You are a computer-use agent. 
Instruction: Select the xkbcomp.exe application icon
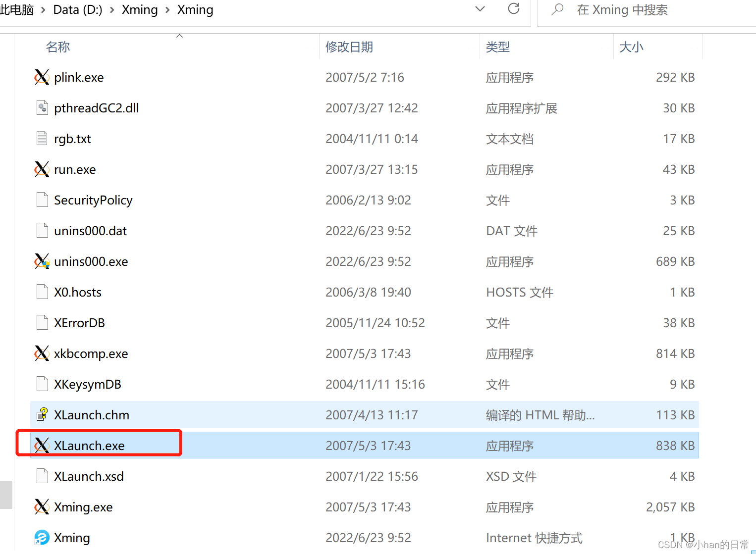[x=42, y=353]
